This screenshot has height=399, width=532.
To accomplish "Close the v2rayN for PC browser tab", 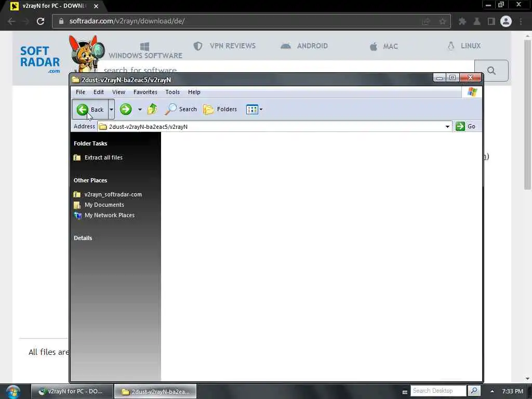I will 96,6.
